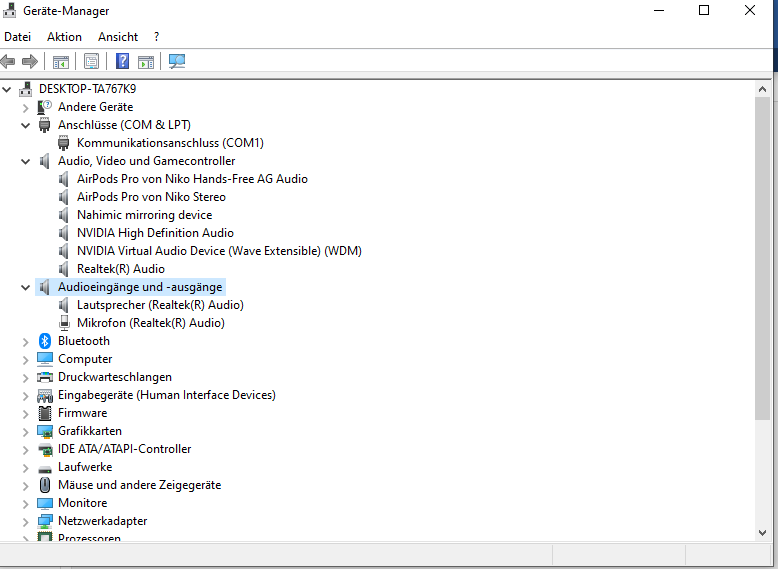The width and height of the screenshot is (778, 569).
Task: Select AirPods Pro von Niko Stereo
Action: 151,197
